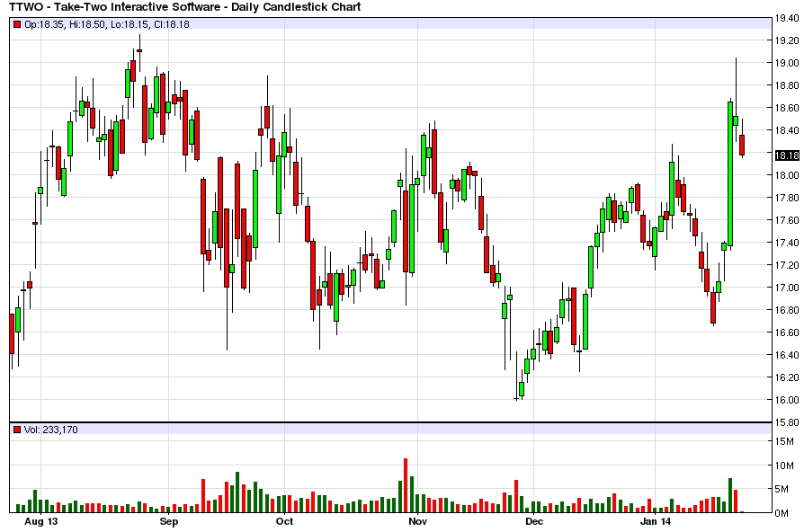Click the 18.80 price axis label
The height and width of the screenshot is (532, 804).
click(x=787, y=85)
